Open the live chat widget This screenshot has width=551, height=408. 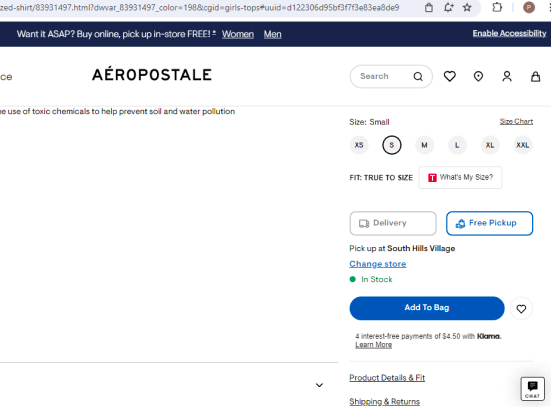[x=532, y=389]
